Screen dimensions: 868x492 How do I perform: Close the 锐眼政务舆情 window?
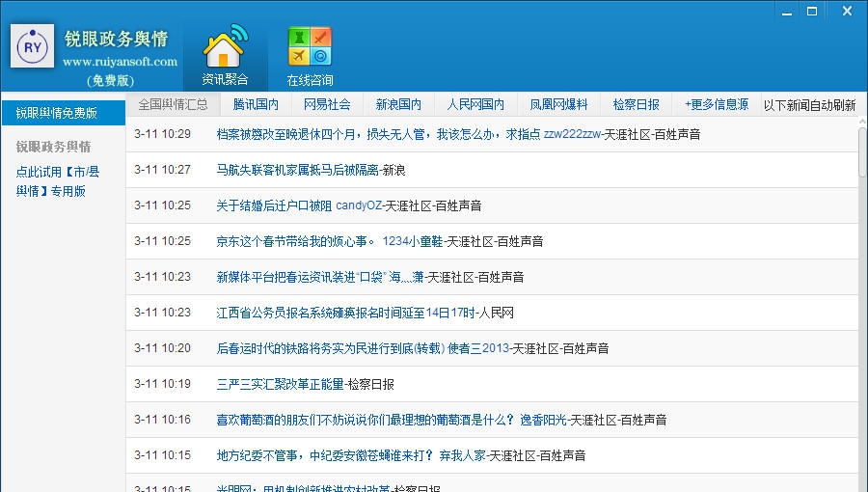coord(847,11)
